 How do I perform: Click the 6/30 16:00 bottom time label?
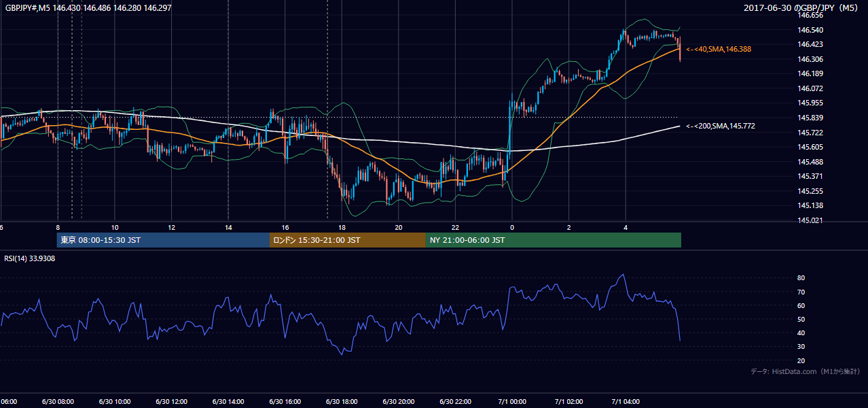pos(285,402)
